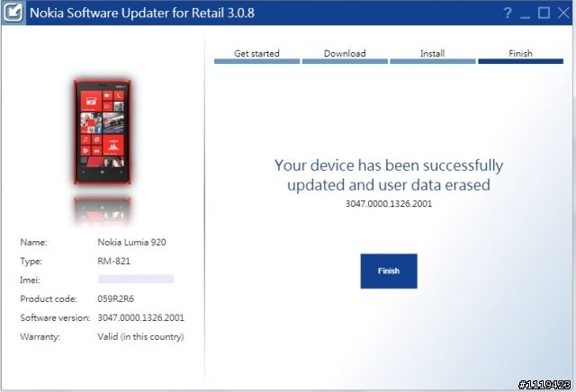This screenshot has width=576, height=392.
Task: Click software version value in device details
Action: 140,317
